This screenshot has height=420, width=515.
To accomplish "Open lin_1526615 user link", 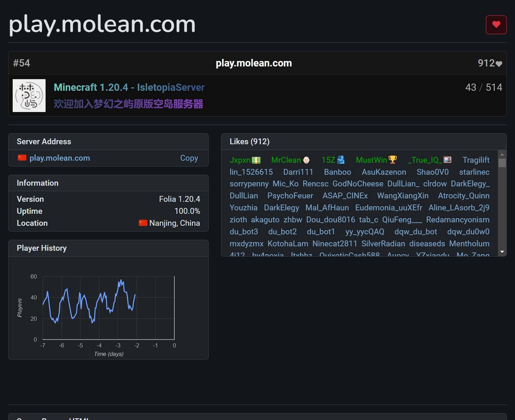I will (251, 172).
